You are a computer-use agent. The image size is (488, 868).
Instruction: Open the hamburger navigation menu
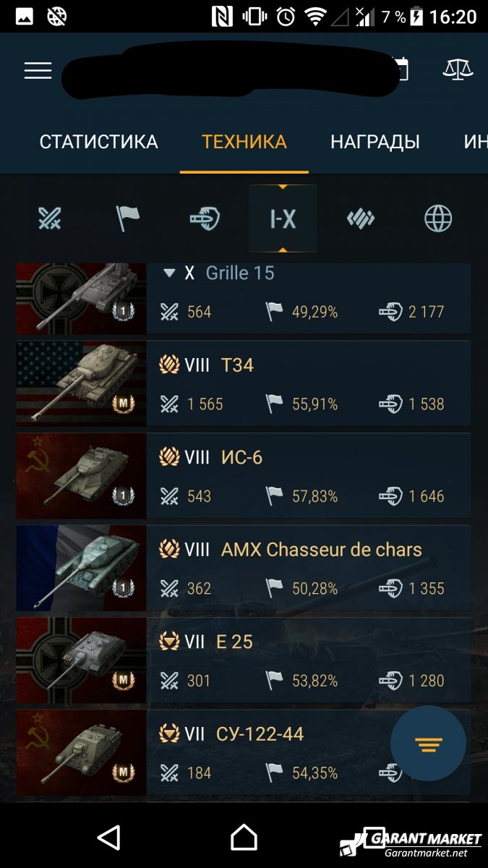coord(38,70)
